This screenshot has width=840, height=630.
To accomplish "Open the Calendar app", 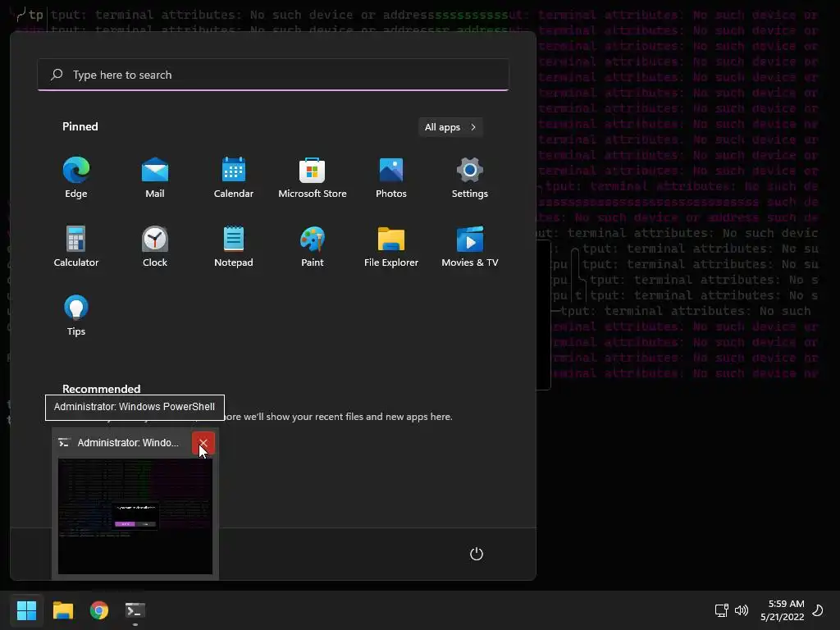I will [x=234, y=177].
